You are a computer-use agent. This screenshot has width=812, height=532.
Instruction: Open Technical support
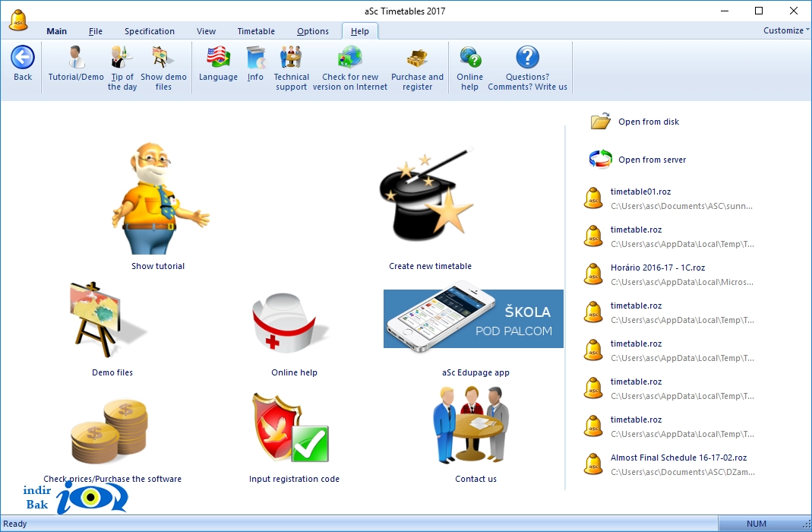coord(291,68)
